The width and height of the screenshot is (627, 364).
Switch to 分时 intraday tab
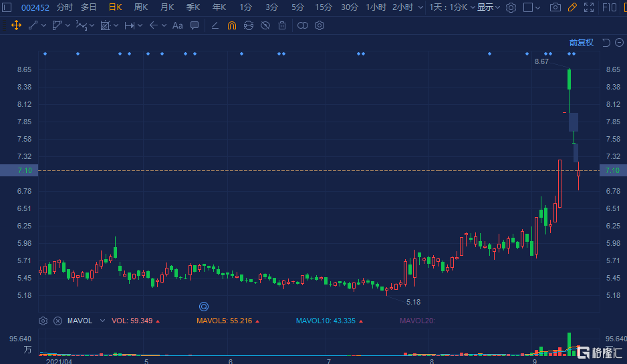(x=64, y=7)
